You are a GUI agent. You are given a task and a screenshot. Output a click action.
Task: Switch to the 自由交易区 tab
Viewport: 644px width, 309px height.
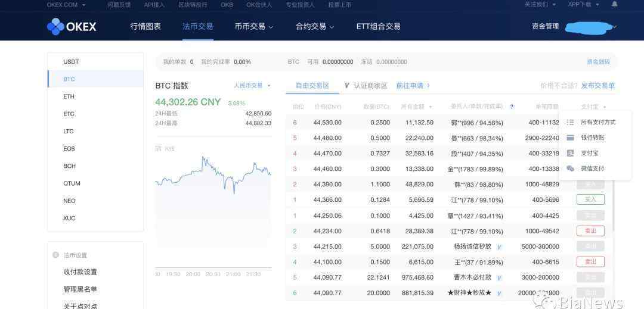[x=312, y=86]
